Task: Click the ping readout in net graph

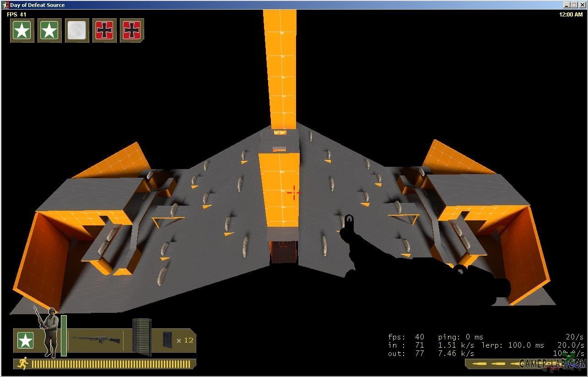Action: pyautogui.click(x=460, y=337)
